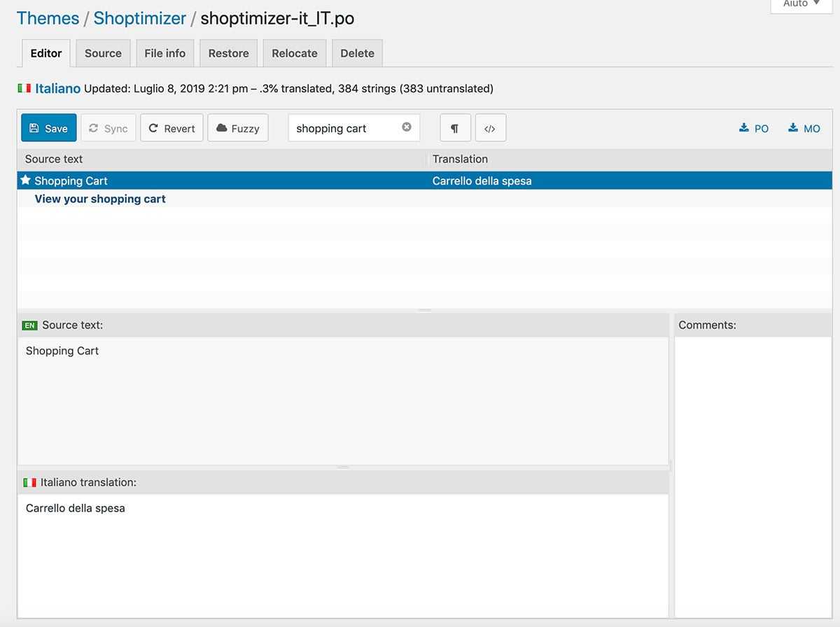Click the Sync button in the toolbar
The width and height of the screenshot is (840, 627).
(108, 128)
